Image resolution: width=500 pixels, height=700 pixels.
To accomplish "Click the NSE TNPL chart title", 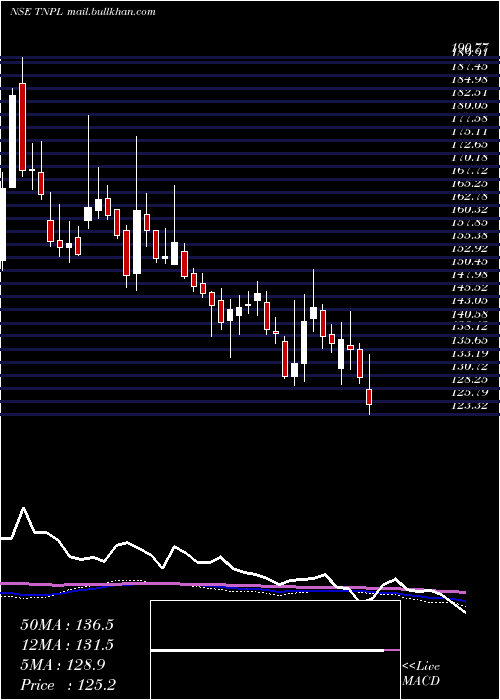I will tap(37, 12).
